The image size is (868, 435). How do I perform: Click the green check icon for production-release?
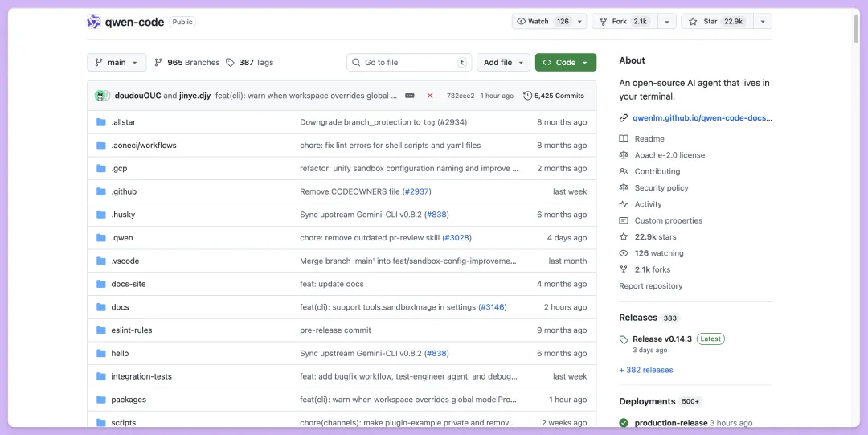[x=624, y=423]
